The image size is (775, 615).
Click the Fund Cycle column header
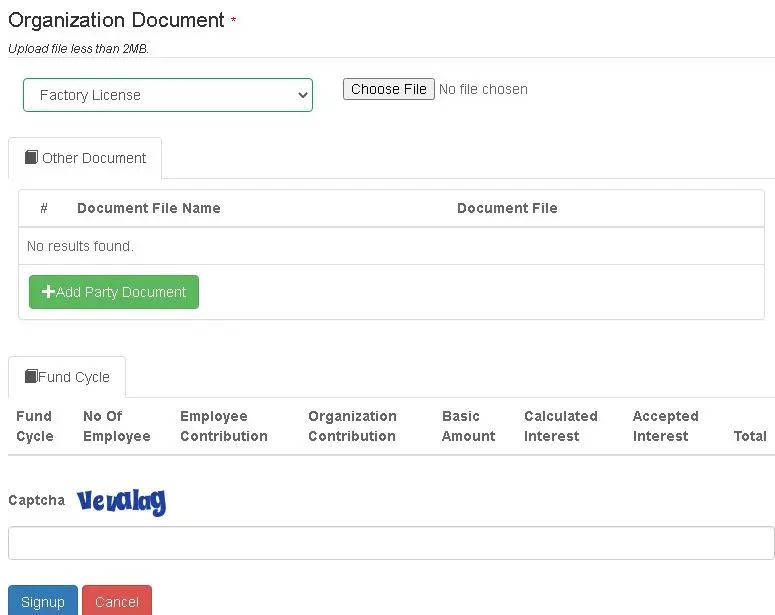(x=35, y=426)
